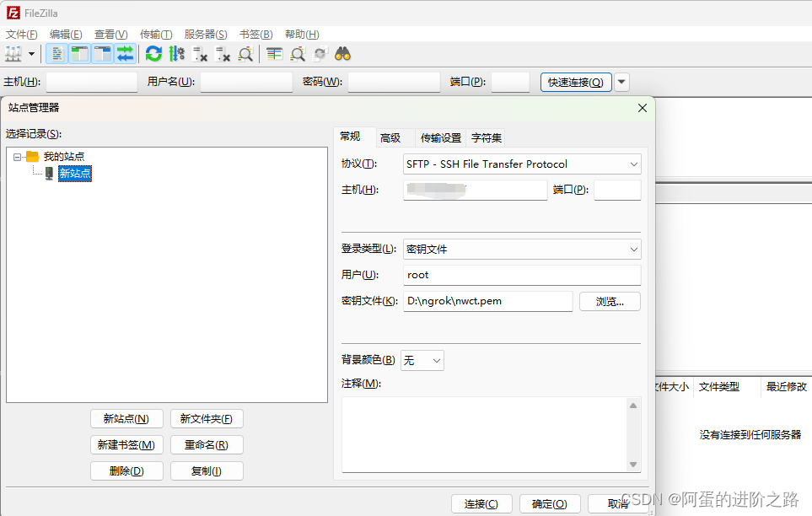Click the 新站点(N) button
Screen dimensions: 812x516
pyautogui.click(x=126, y=418)
